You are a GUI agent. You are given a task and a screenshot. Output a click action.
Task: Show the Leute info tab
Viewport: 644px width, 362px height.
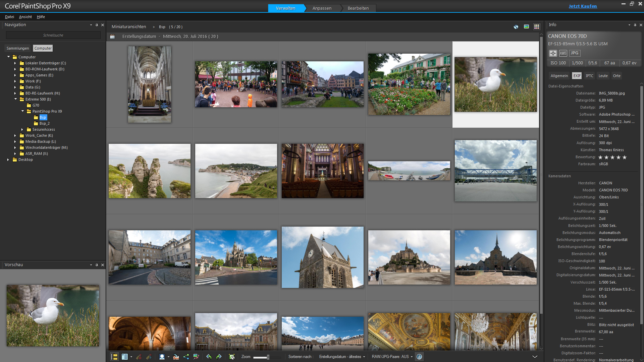coord(603,76)
